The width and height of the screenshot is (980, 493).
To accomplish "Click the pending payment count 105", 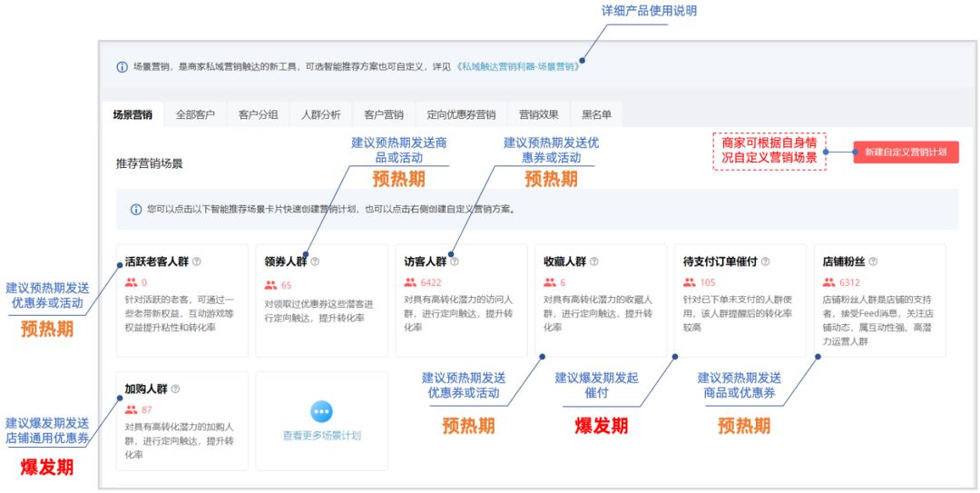I will pyautogui.click(x=708, y=282).
